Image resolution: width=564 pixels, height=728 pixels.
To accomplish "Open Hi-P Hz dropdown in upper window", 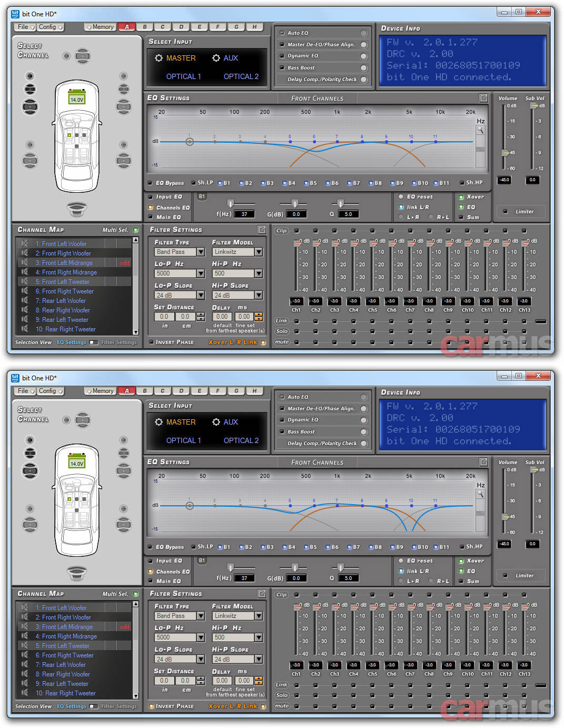I will coord(258,273).
